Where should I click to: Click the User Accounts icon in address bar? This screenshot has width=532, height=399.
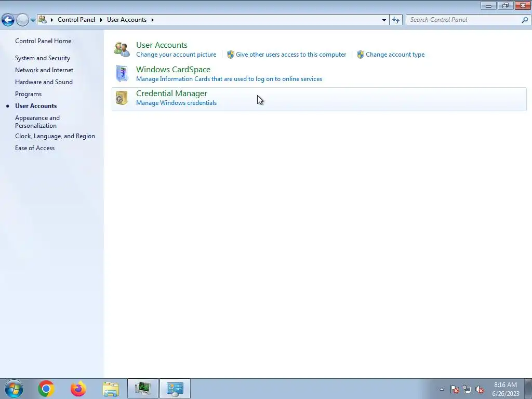(x=43, y=19)
